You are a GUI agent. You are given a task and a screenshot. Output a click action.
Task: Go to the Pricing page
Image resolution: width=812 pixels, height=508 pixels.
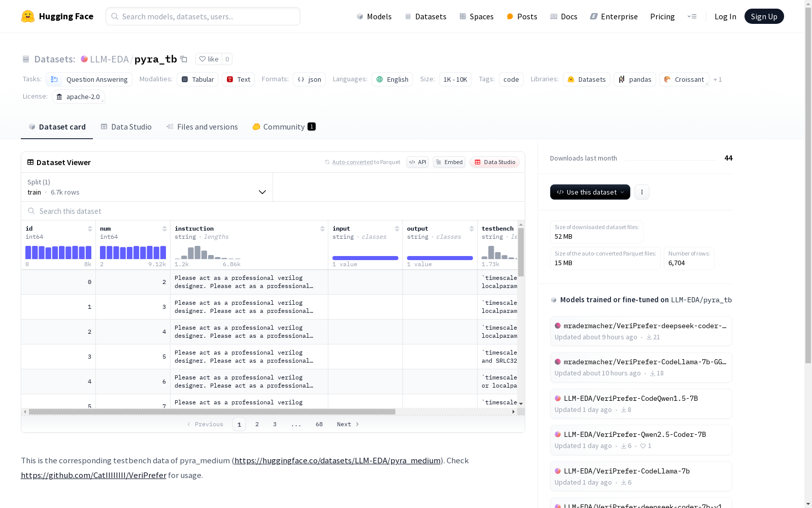pos(662,16)
